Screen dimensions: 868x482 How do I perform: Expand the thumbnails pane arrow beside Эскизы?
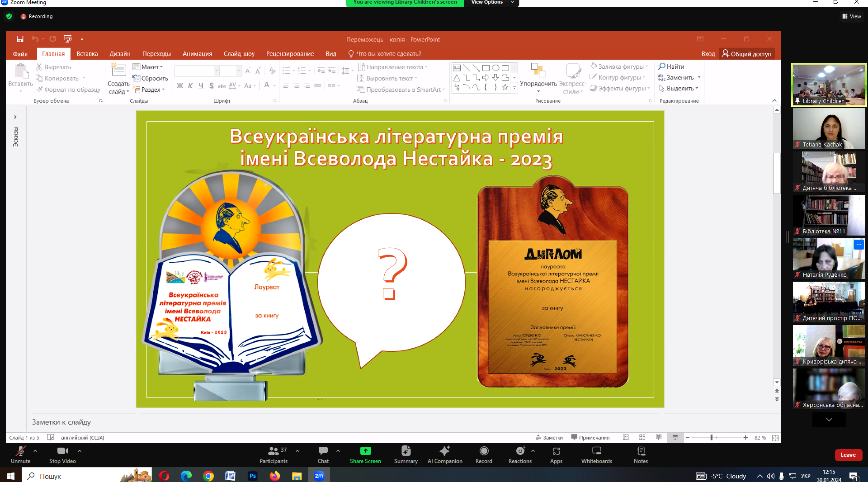click(15, 117)
